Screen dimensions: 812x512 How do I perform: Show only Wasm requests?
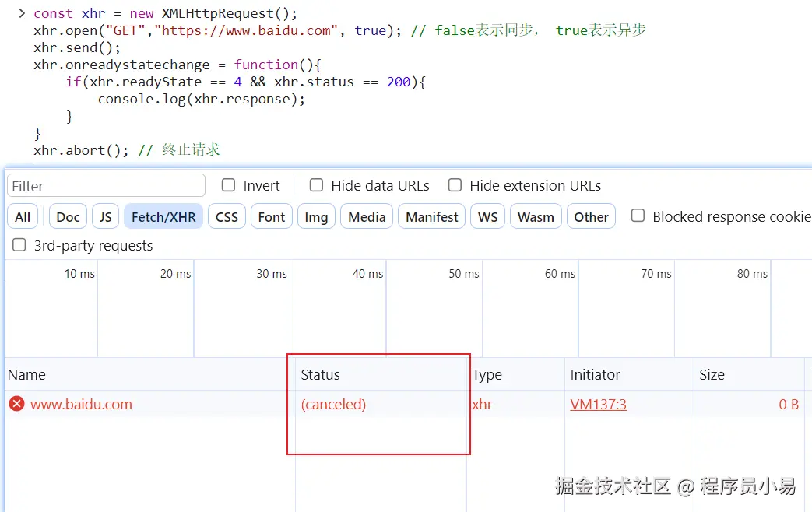536,217
